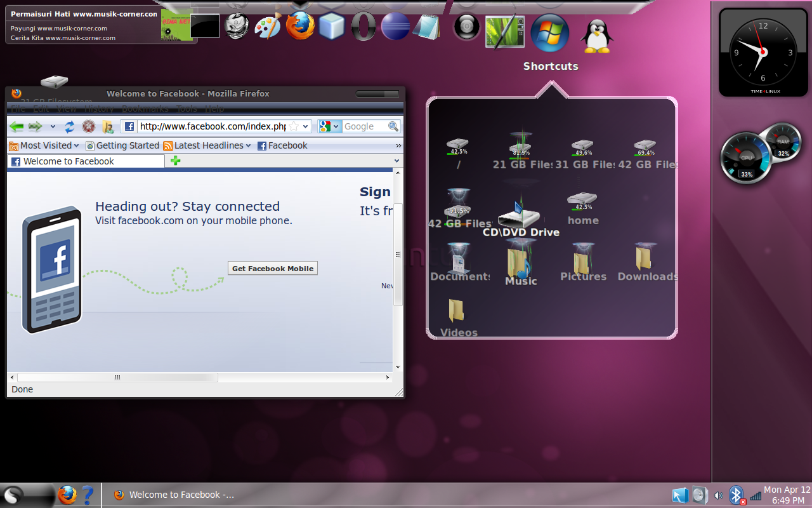
Task: Open the File menu in Firefox
Action: tap(17, 109)
